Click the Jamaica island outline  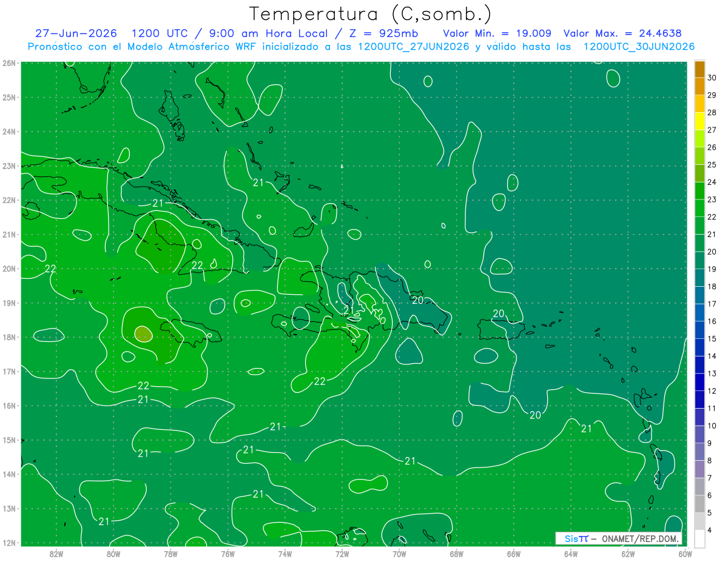(x=190, y=332)
